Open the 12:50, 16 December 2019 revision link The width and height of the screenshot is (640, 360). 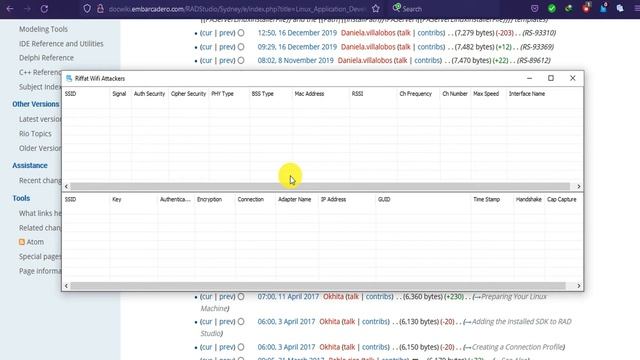click(x=297, y=33)
